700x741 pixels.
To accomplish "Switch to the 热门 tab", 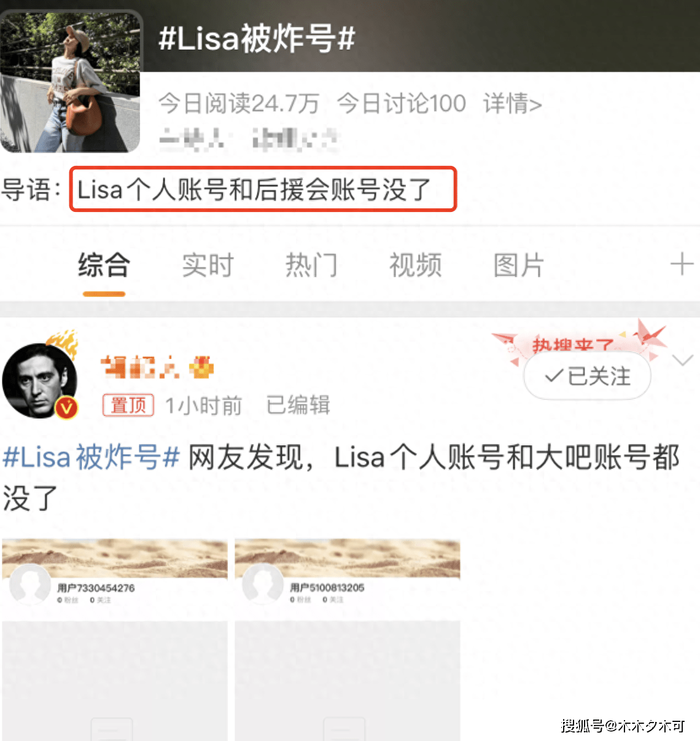I will coord(311,265).
